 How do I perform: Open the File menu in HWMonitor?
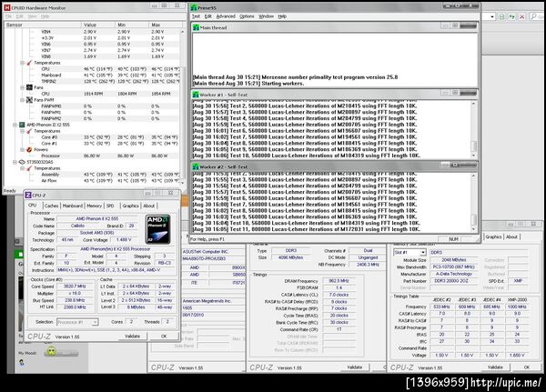[x=8, y=16]
